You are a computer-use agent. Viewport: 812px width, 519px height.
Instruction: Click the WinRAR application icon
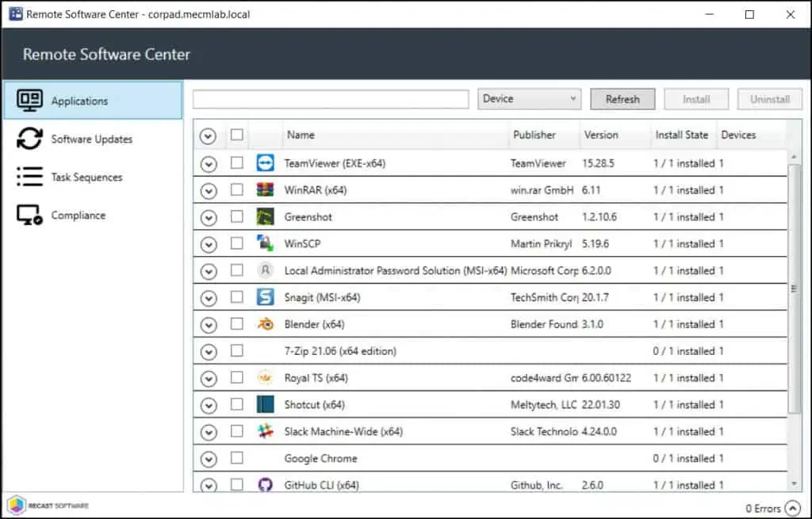(265, 190)
